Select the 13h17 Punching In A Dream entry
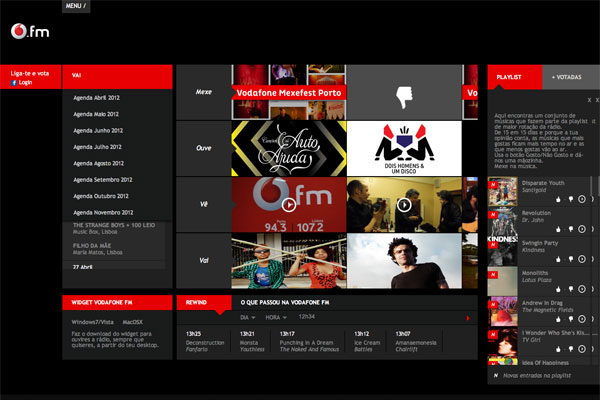 pyautogui.click(x=309, y=341)
